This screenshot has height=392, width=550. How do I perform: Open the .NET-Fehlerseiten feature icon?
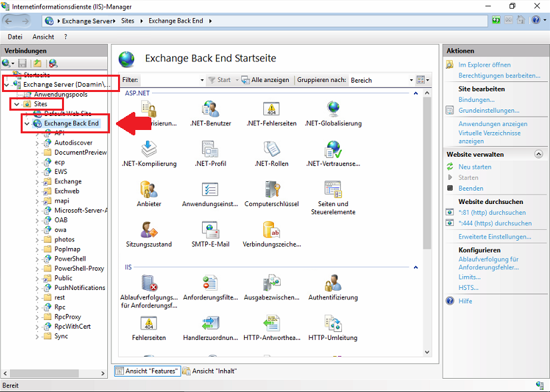click(271, 109)
